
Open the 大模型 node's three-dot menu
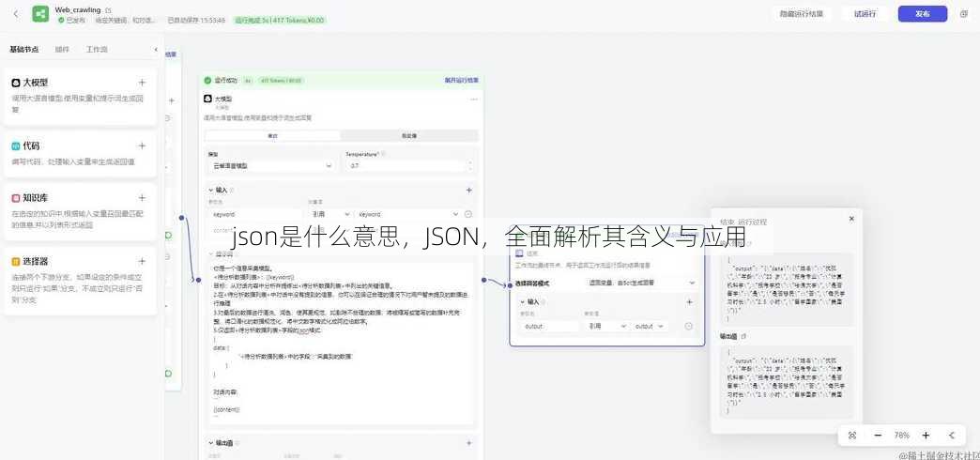coord(474,99)
